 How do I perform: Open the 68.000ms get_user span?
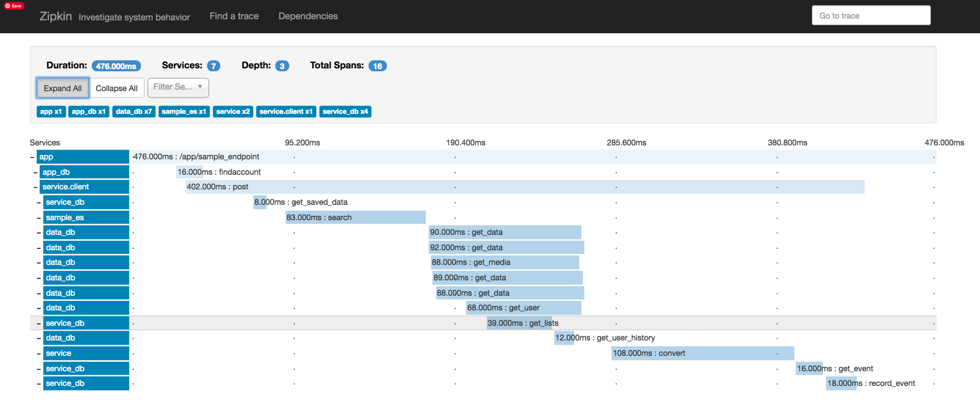(523, 308)
